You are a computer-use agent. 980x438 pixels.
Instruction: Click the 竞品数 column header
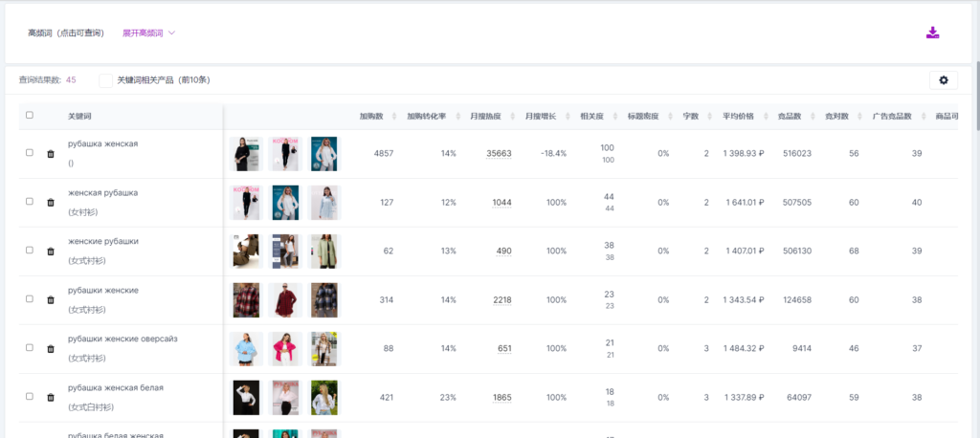pos(790,117)
